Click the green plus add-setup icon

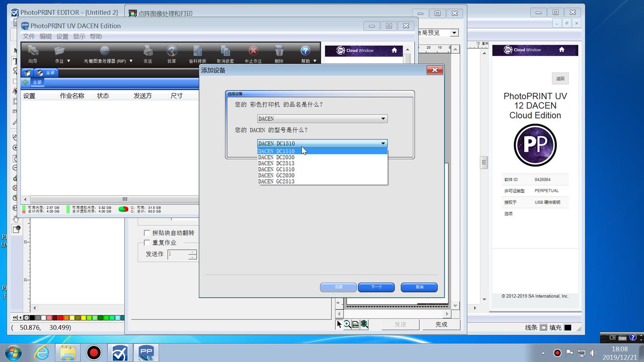pos(25,82)
